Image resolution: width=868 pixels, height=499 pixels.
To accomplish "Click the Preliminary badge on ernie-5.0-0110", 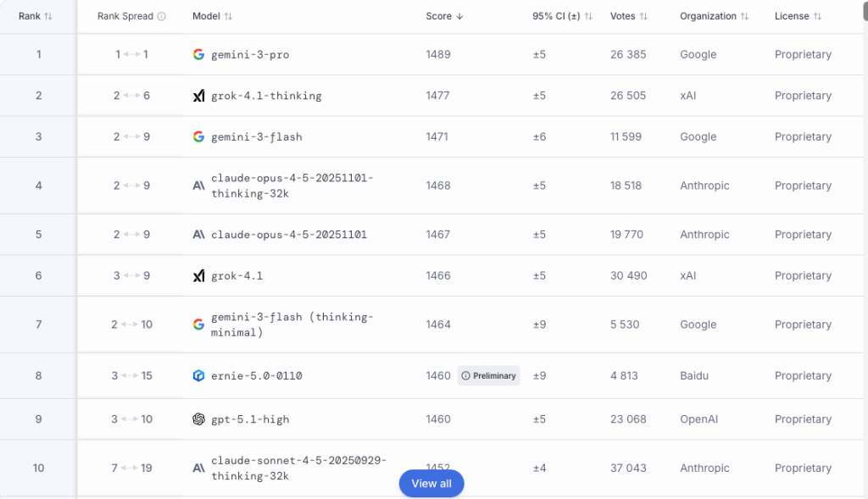I will pyautogui.click(x=489, y=375).
